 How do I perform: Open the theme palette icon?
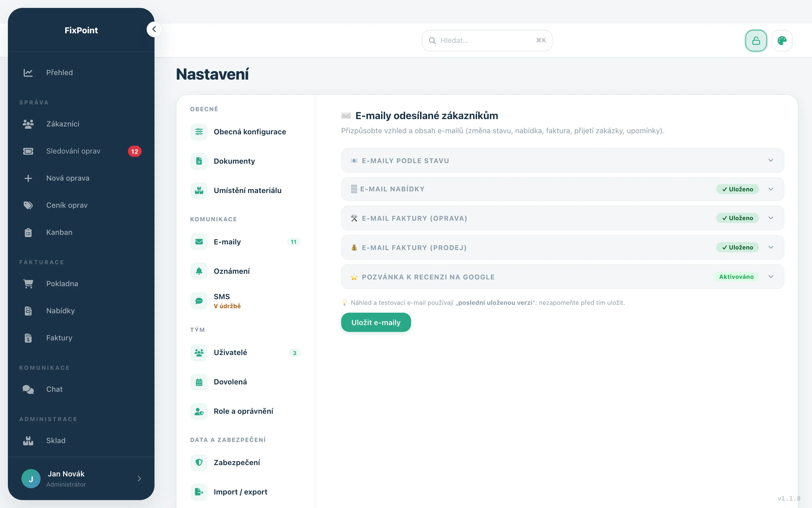(782, 41)
